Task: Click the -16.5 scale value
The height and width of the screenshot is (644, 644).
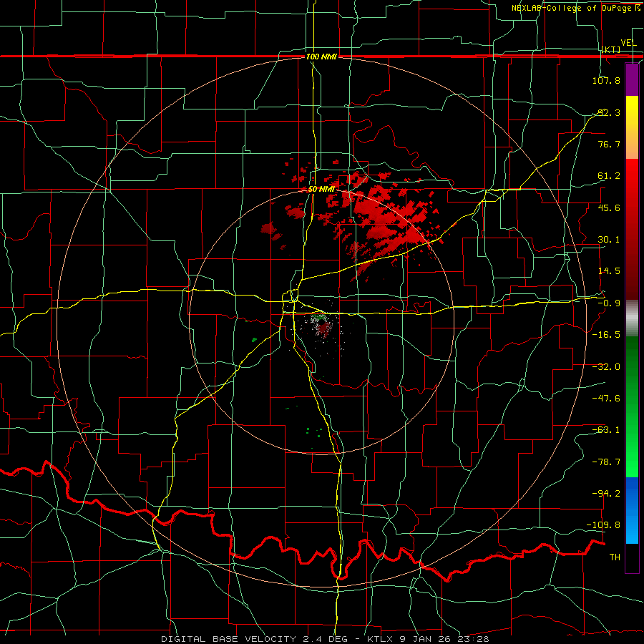Action: click(x=606, y=335)
